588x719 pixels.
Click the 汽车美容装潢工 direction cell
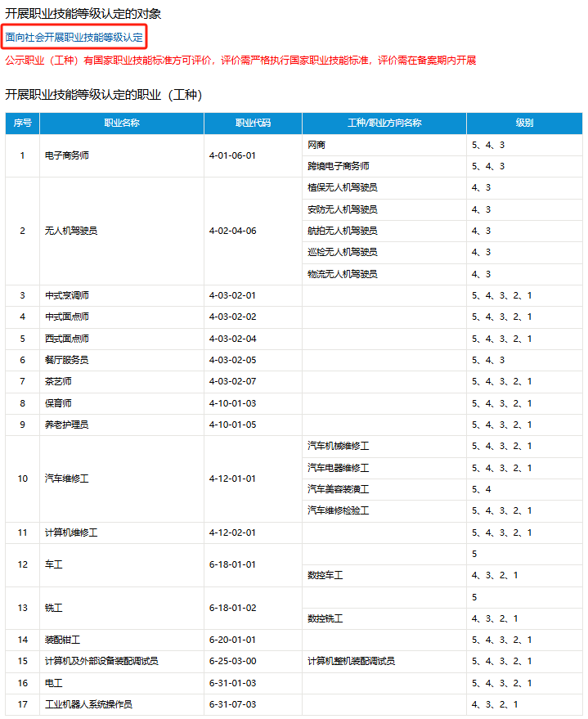pos(338,489)
